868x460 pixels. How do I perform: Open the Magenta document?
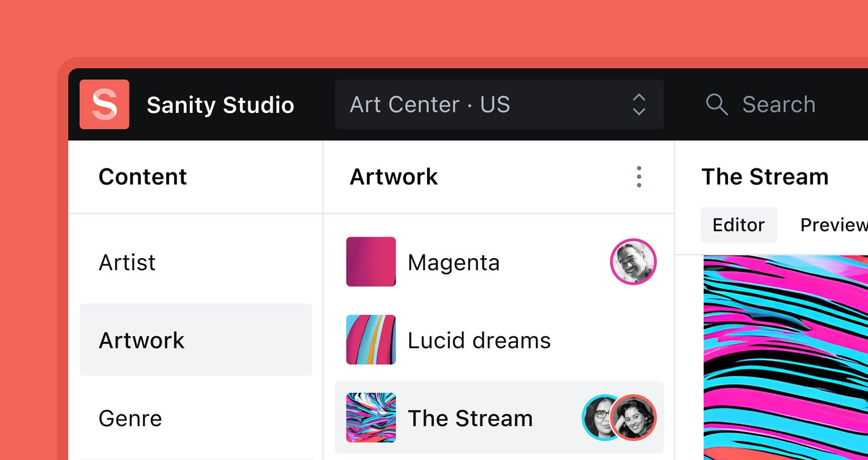click(499, 262)
